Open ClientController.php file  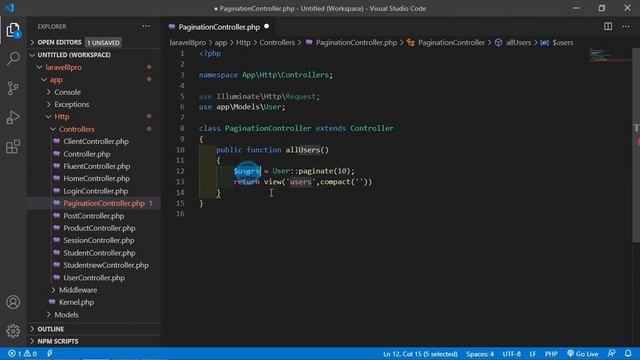pos(96,142)
